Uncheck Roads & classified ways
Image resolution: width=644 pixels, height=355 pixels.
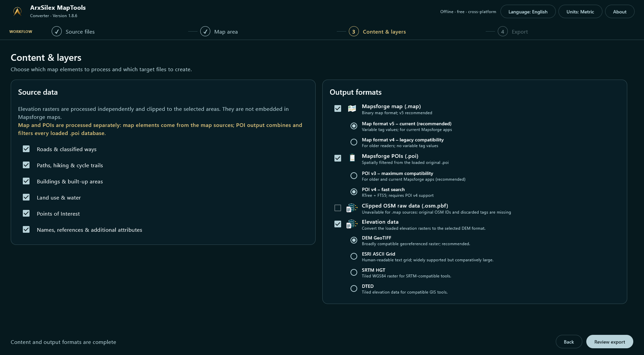pos(26,149)
